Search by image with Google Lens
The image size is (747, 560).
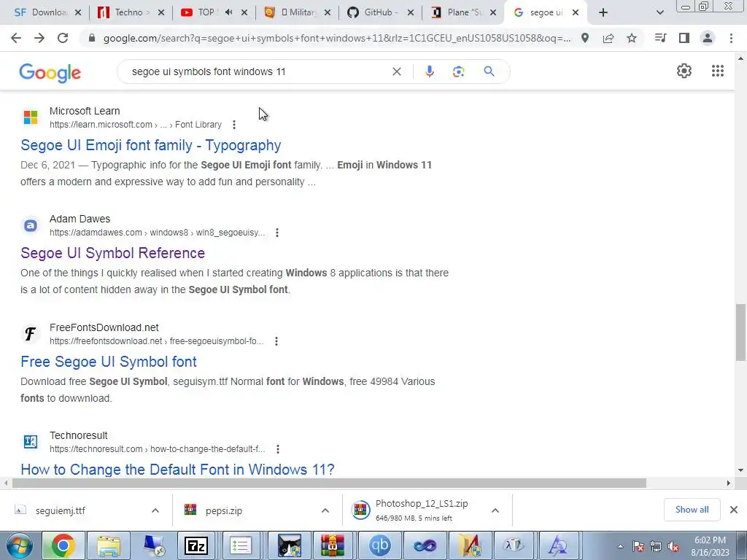pos(458,71)
